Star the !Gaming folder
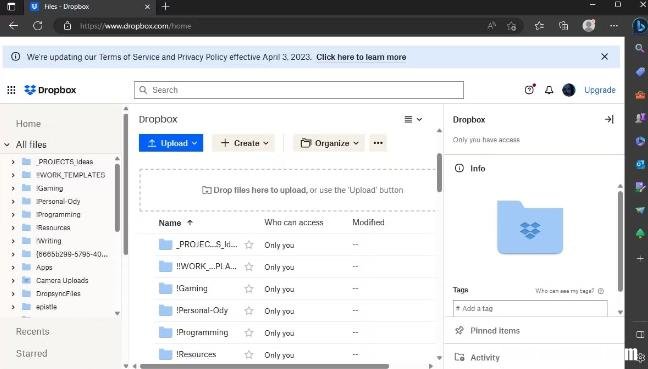The width and height of the screenshot is (648, 369). tap(249, 289)
